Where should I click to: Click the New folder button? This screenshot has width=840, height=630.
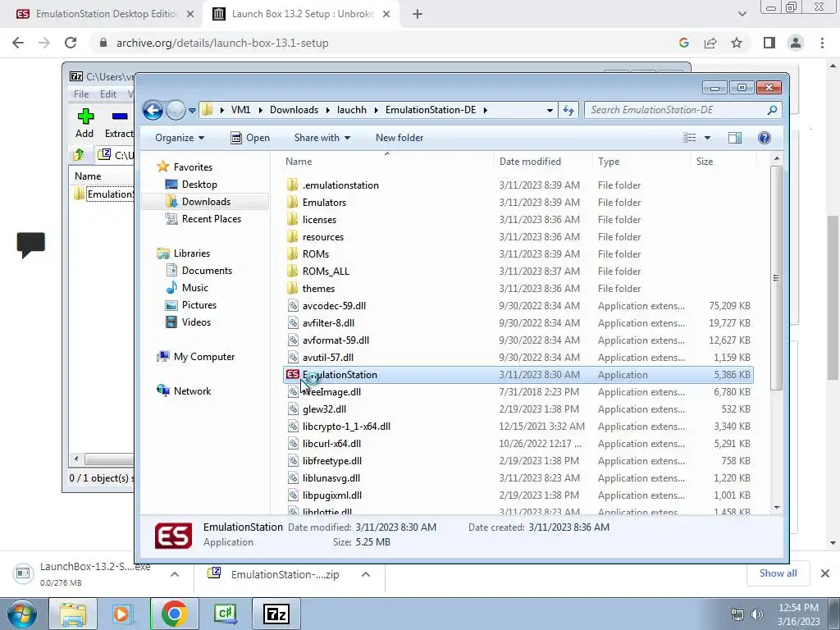399,138
